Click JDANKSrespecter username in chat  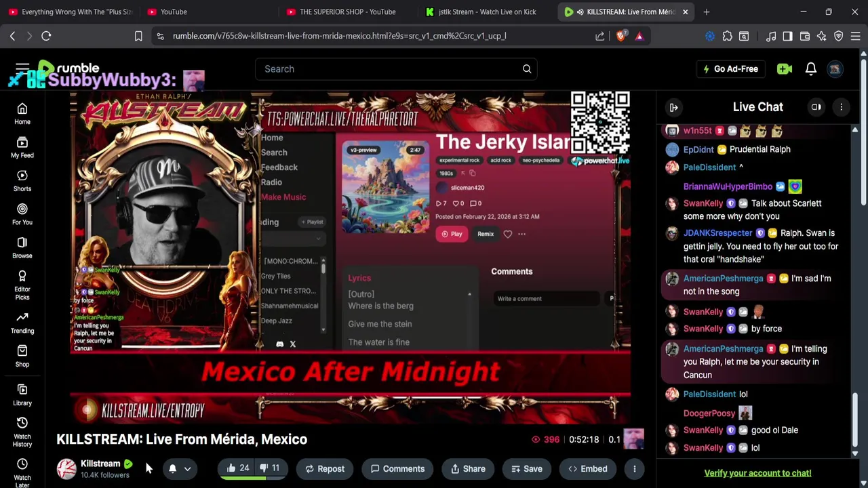coord(718,233)
